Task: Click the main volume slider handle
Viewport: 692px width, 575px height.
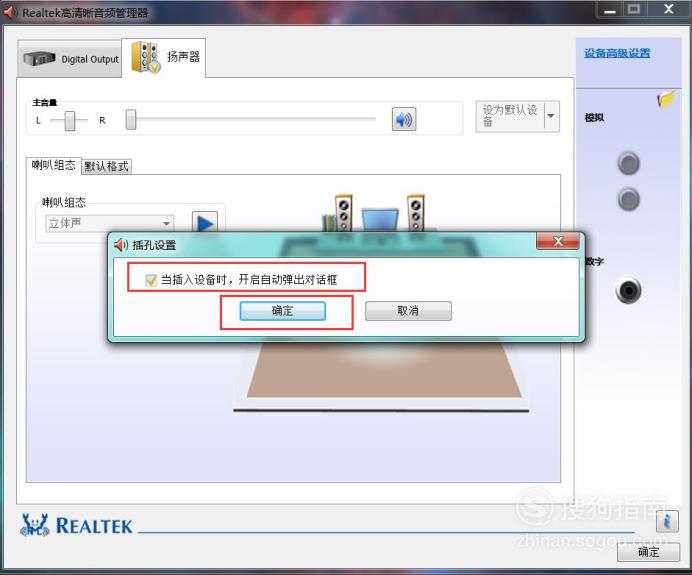Action: [131, 120]
